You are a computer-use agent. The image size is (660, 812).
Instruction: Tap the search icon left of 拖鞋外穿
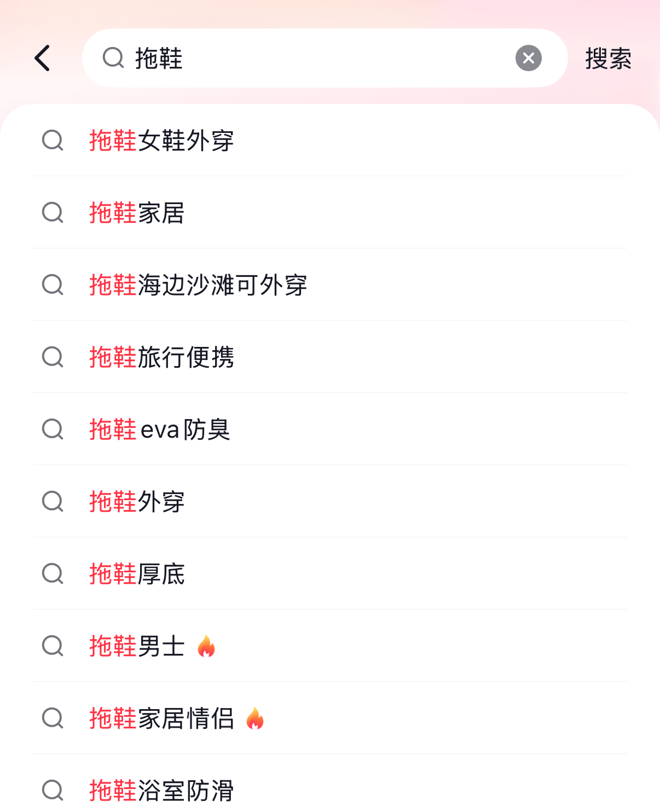click(x=53, y=502)
